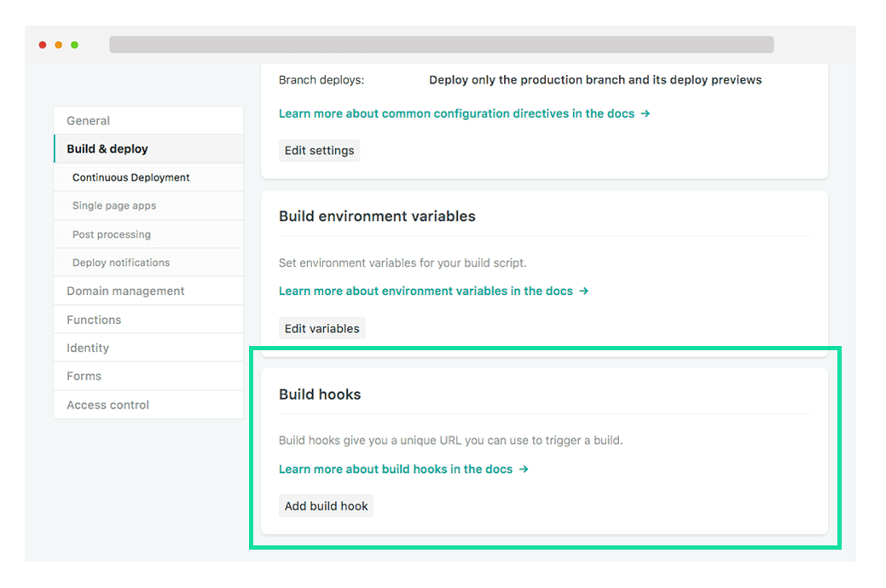Screen dimensions: 886x588
Task: Click the Edit settings button
Action: click(x=319, y=150)
